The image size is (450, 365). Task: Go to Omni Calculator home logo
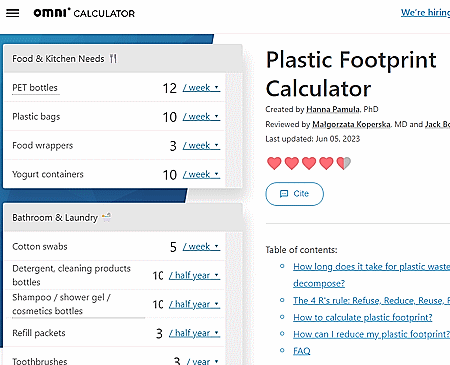84,13
